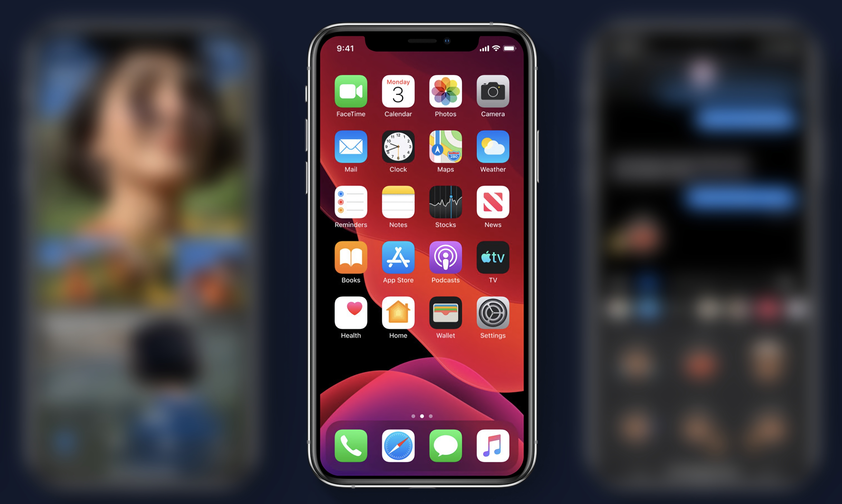Screen dimensions: 842x504
Task: Open Apple TV app
Action: (493, 261)
